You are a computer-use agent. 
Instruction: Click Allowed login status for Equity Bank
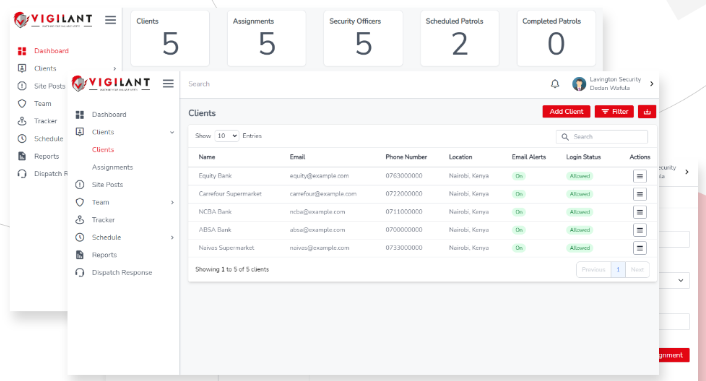pyautogui.click(x=579, y=176)
